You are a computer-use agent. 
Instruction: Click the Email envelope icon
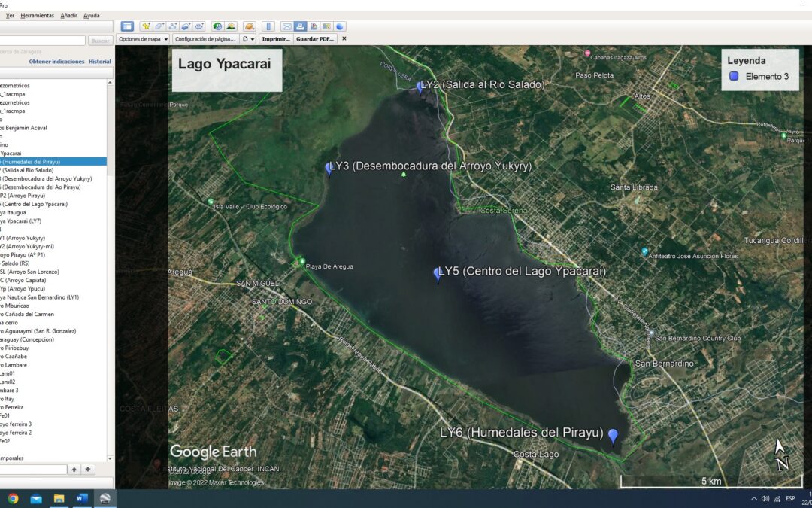286,26
